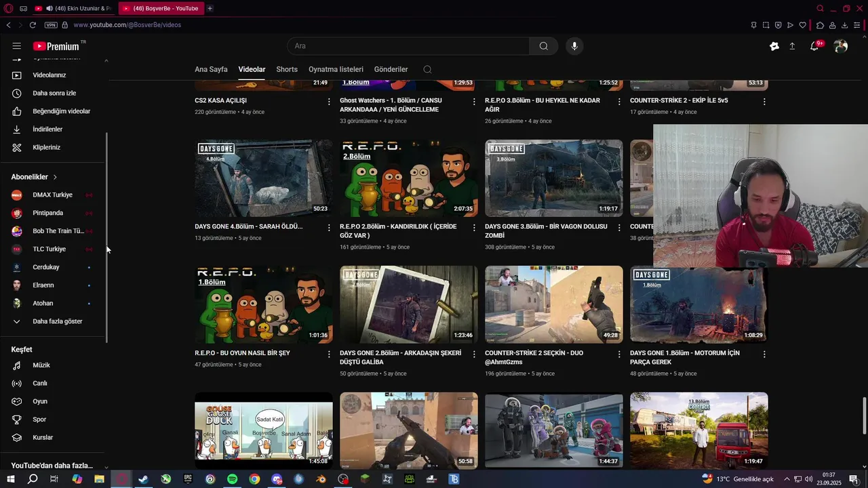Open the account avatar menu

click(x=841, y=46)
